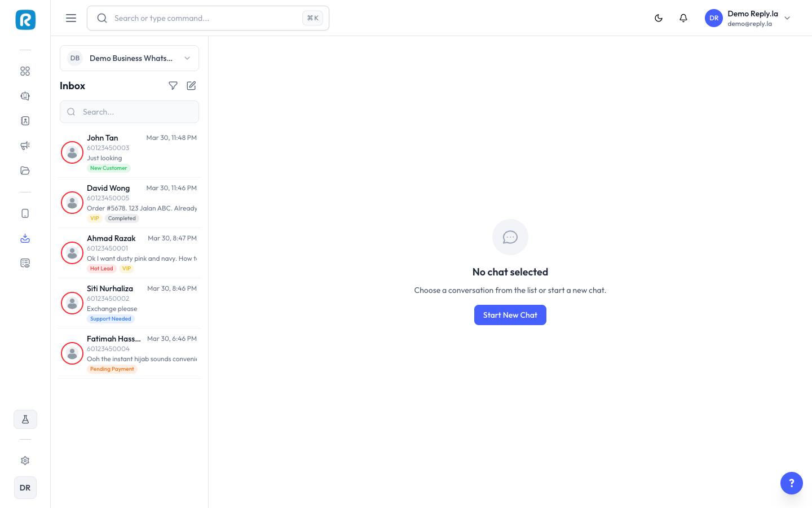Focus the inbox Search field
This screenshot has width=812, height=508.
(x=129, y=112)
